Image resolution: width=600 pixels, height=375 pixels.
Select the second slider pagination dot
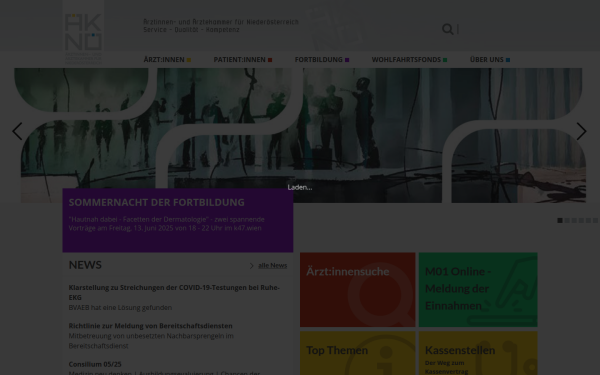point(567,220)
